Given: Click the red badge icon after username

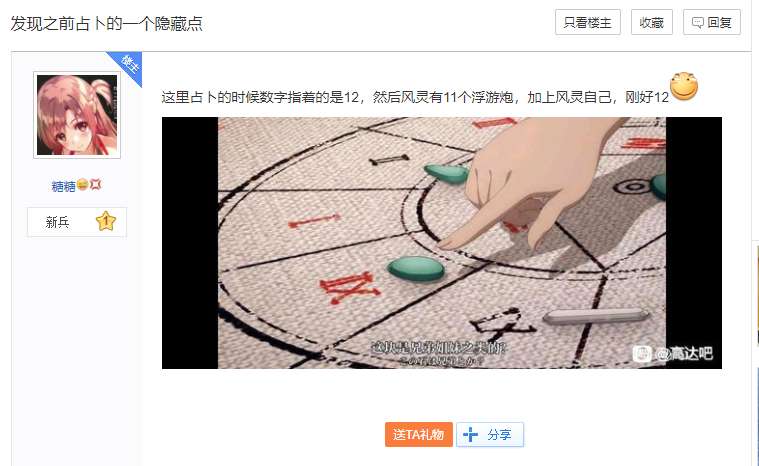Looking at the screenshot, I should click(95, 184).
